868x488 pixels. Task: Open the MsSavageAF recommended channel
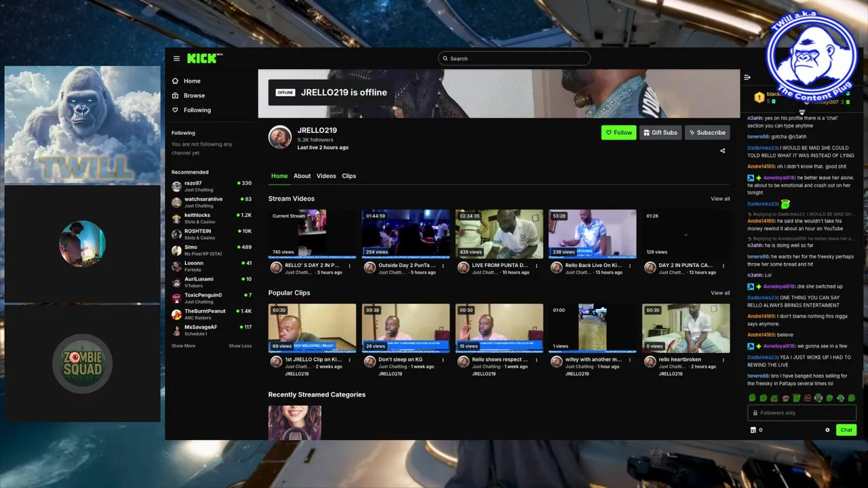click(211, 330)
